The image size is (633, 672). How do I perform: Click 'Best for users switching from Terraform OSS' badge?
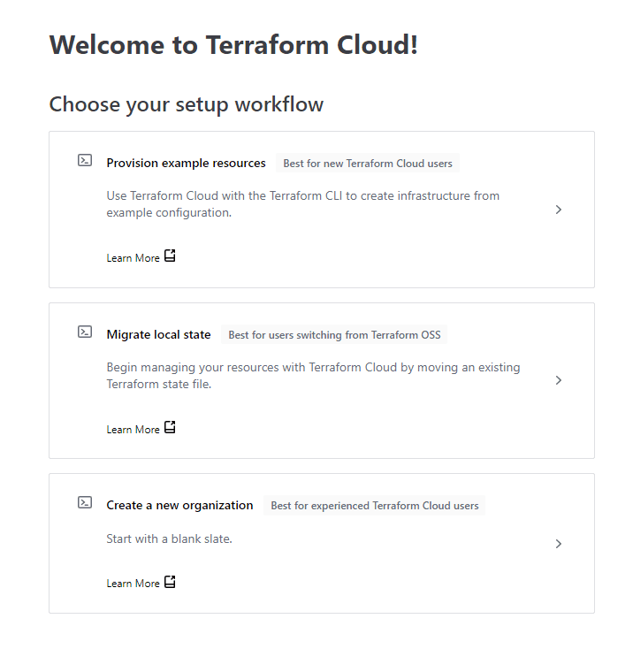pos(334,335)
